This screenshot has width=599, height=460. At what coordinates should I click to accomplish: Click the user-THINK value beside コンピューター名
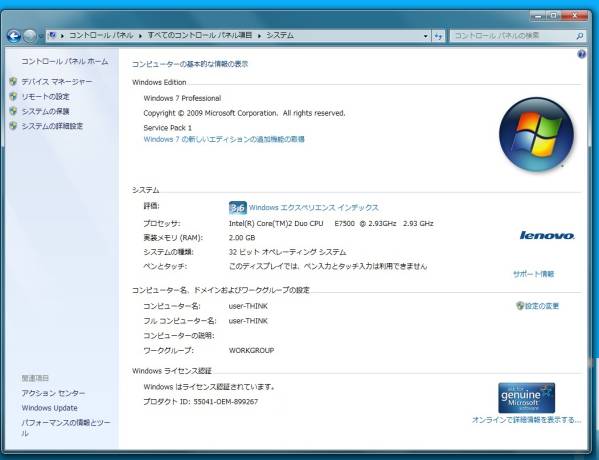[248, 306]
